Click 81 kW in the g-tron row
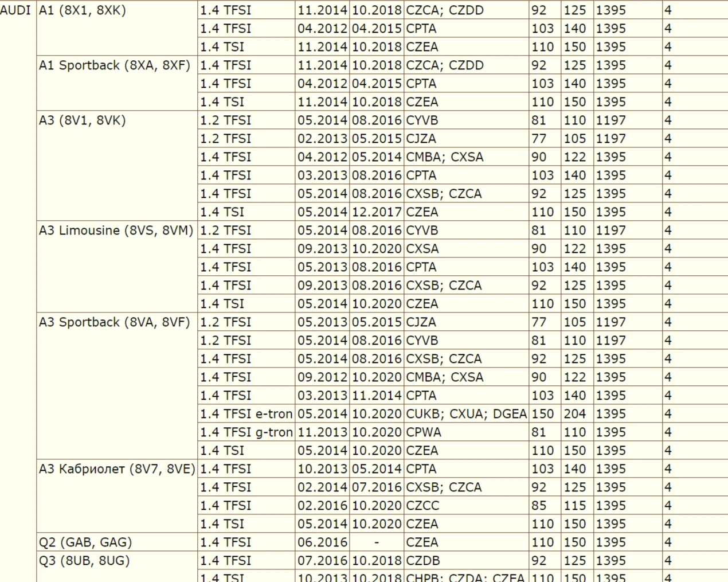This screenshot has width=728, height=582. tap(539, 432)
